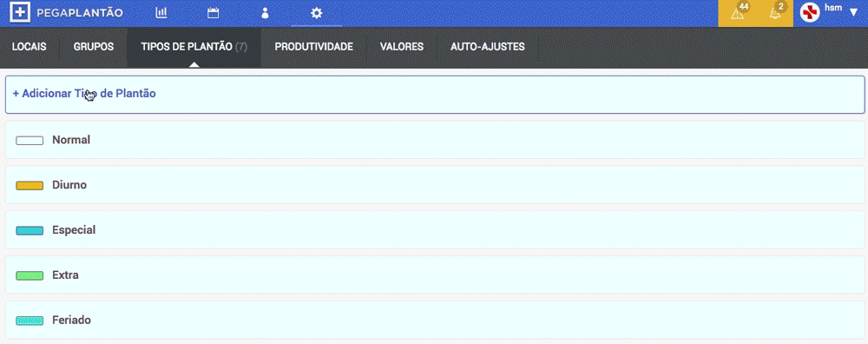Open the bell notifications icon showing 2

coord(776,12)
